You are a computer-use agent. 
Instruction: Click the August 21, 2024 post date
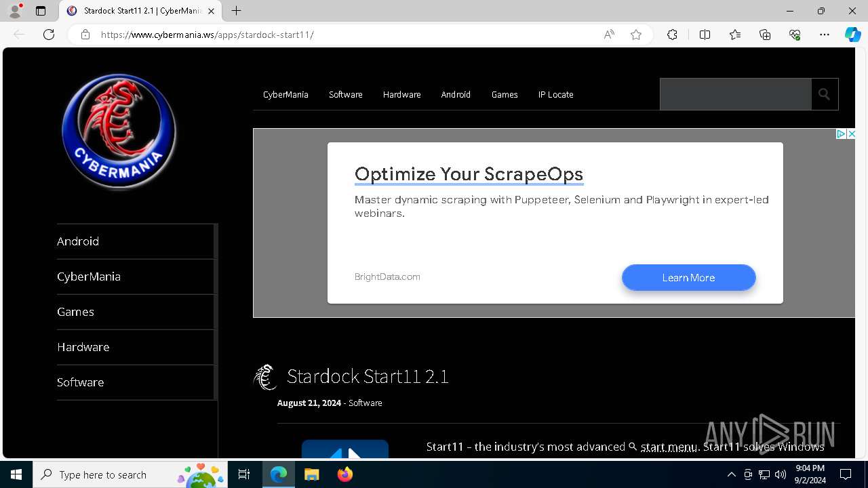tap(309, 403)
